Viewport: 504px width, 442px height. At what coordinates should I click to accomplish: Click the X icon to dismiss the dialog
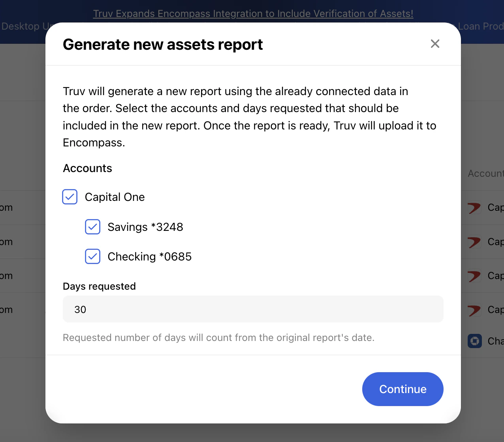click(435, 44)
